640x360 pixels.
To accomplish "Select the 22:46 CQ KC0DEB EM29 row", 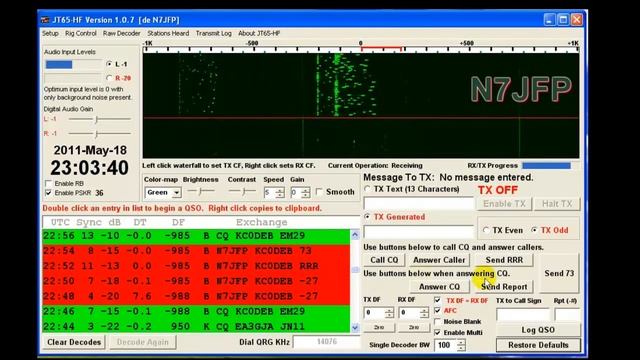I will [x=196, y=311].
